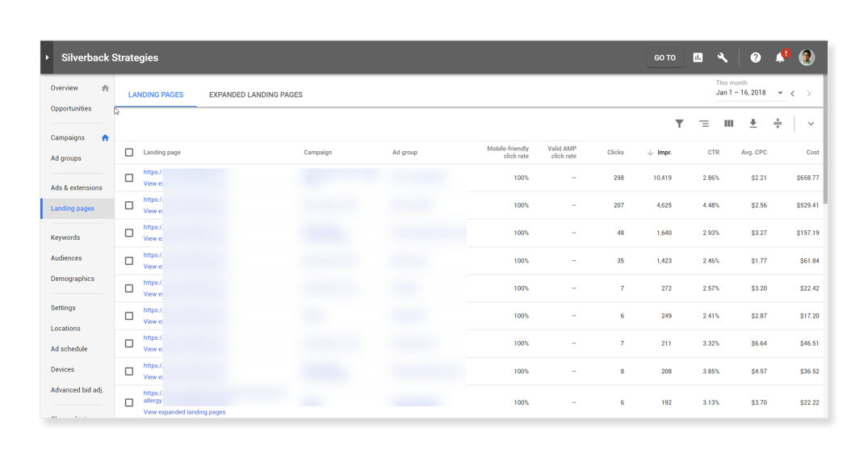Sort by the Cost column header
The width and height of the screenshot is (868, 458).
(812, 153)
